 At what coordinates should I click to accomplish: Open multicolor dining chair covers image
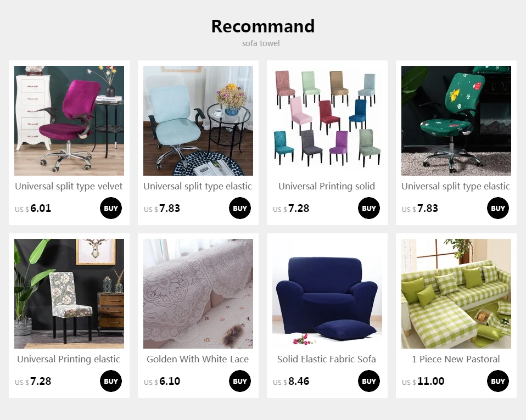[x=327, y=121]
